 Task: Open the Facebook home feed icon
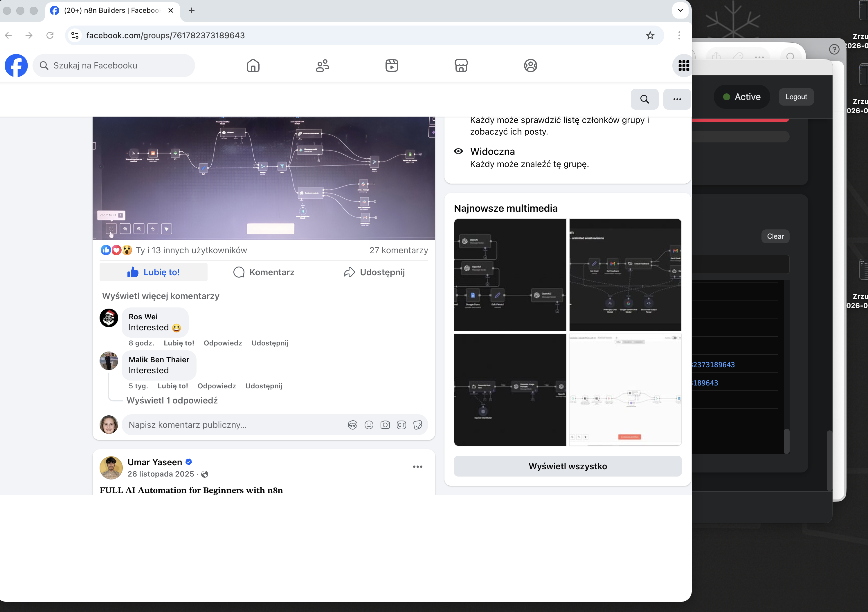coord(253,65)
